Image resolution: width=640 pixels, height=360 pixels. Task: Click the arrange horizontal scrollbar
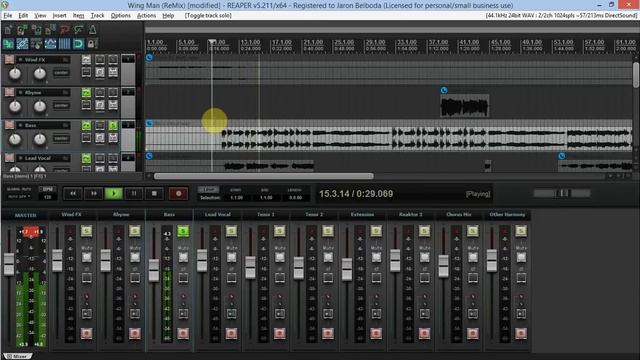(263, 176)
